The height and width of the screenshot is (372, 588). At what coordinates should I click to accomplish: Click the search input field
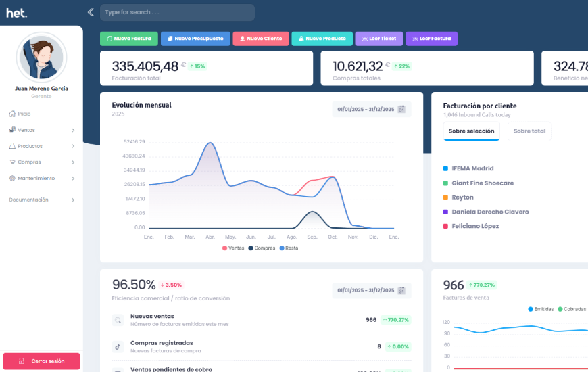[x=177, y=12]
